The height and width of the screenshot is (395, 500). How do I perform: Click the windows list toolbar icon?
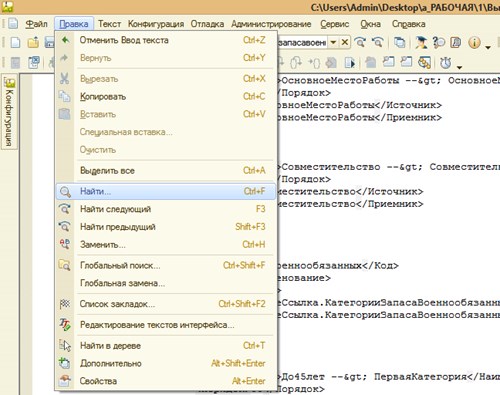pyautogui.click(x=400, y=43)
